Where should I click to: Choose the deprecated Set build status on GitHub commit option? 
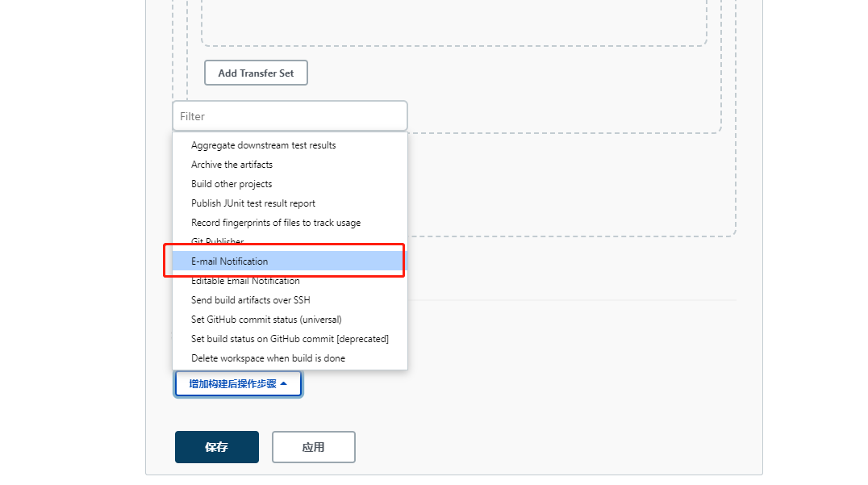[290, 339]
